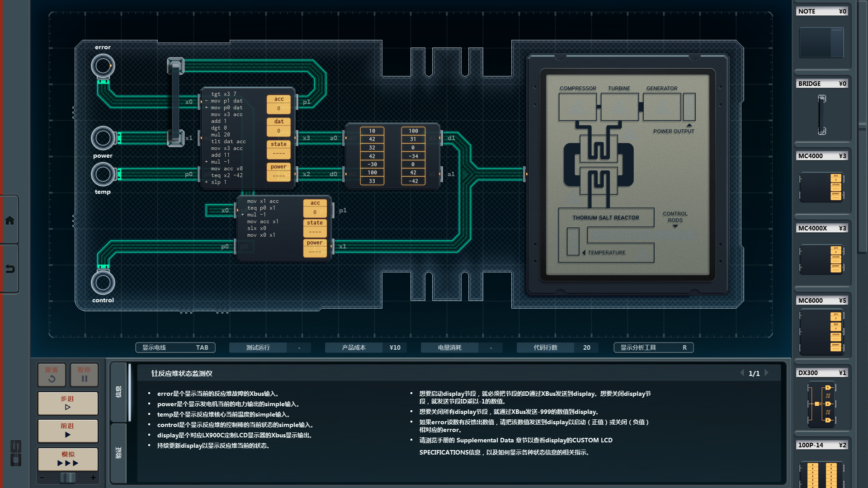Toggle wire display with 显示电线 TAB
868x488 pixels.
pos(175,347)
